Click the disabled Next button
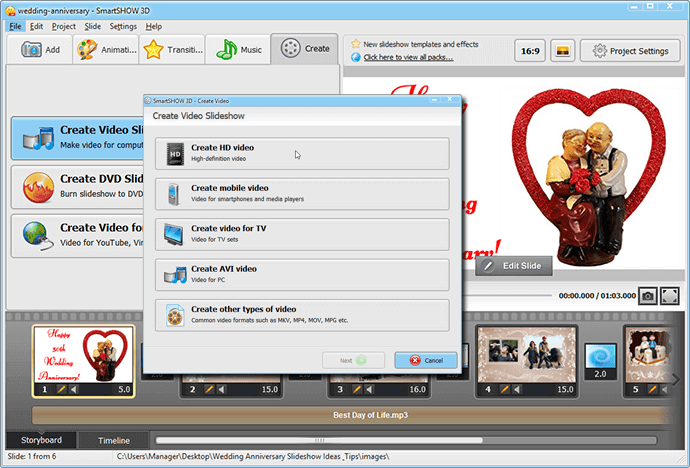690x468 pixels. (353, 360)
